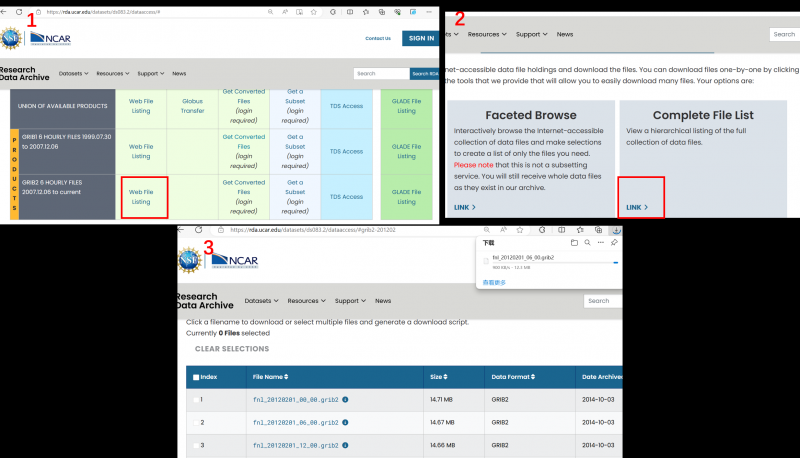The width and height of the screenshot is (800, 458).
Task: Tick the checkbox for file row 1
Action: point(194,400)
